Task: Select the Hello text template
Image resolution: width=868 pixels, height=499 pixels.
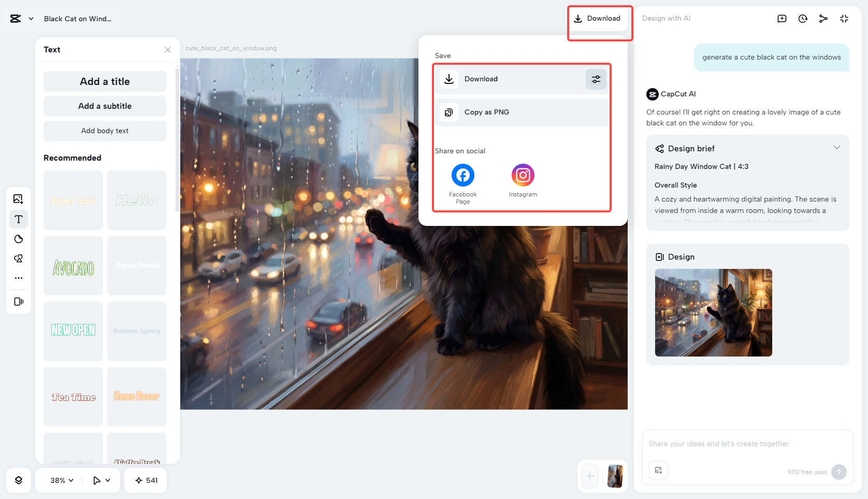Action: click(x=137, y=201)
